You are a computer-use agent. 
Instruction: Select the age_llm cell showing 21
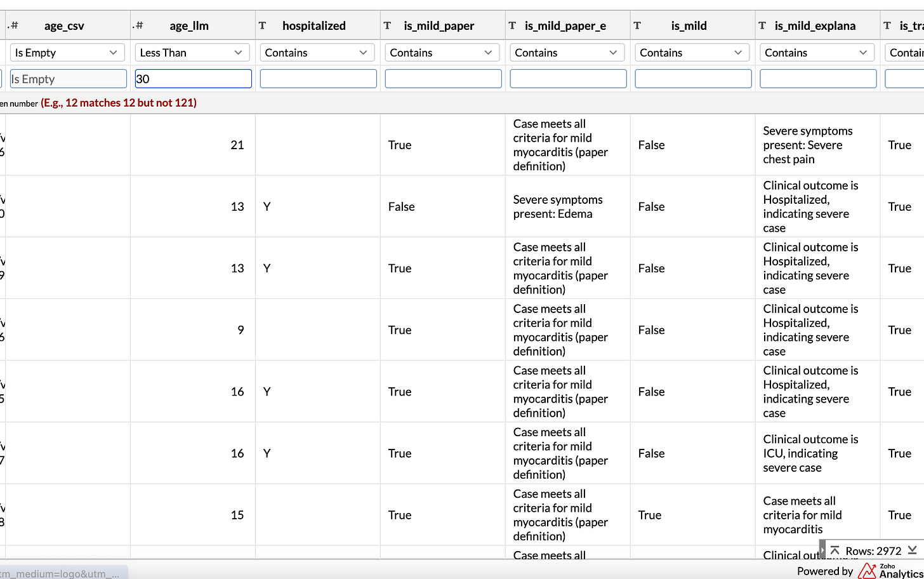point(193,145)
